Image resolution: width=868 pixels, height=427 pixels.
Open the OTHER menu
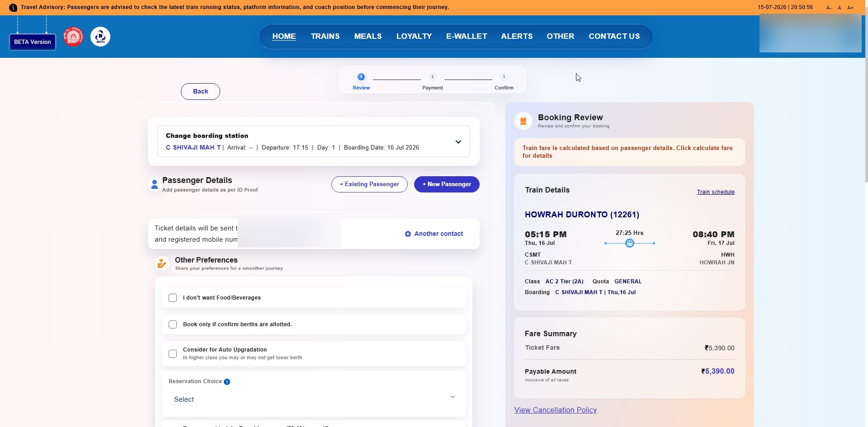pyautogui.click(x=561, y=37)
